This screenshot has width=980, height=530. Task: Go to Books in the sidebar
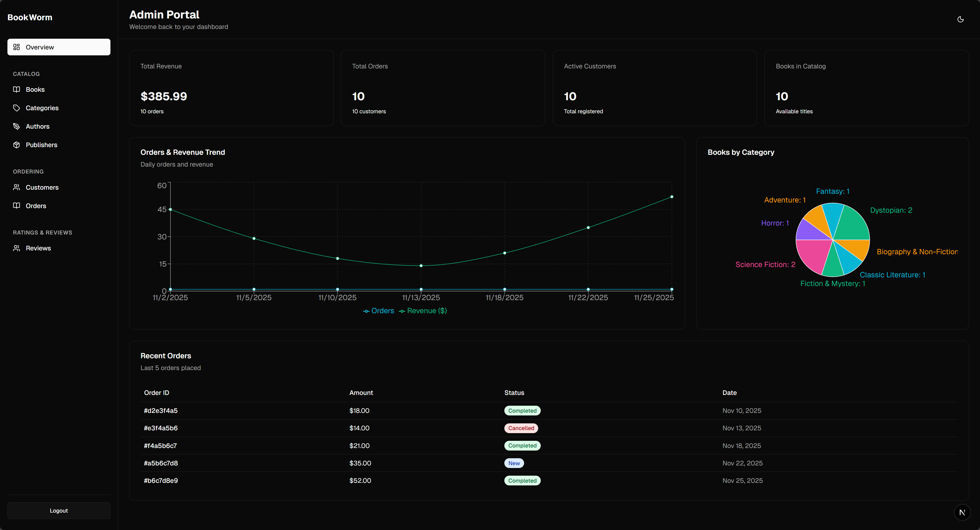pyautogui.click(x=59, y=89)
